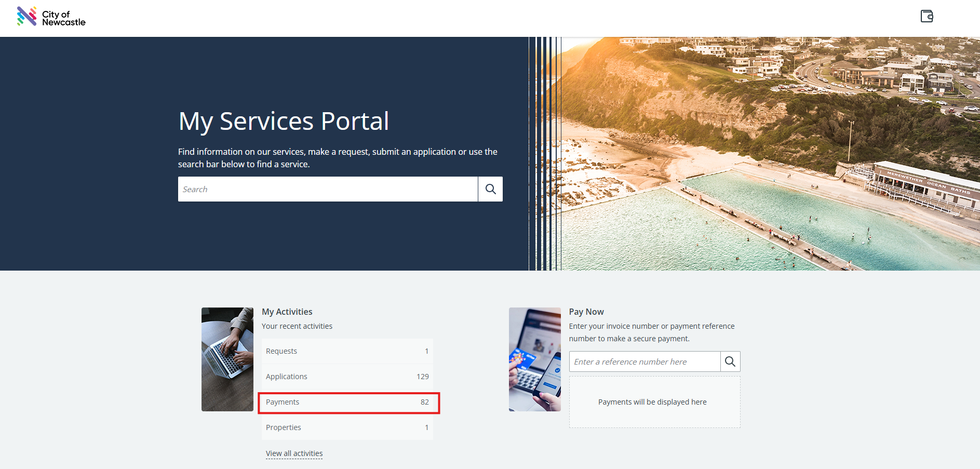Click the 129 count next to Applications
Screen dimensions: 980x469
click(422, 377)
